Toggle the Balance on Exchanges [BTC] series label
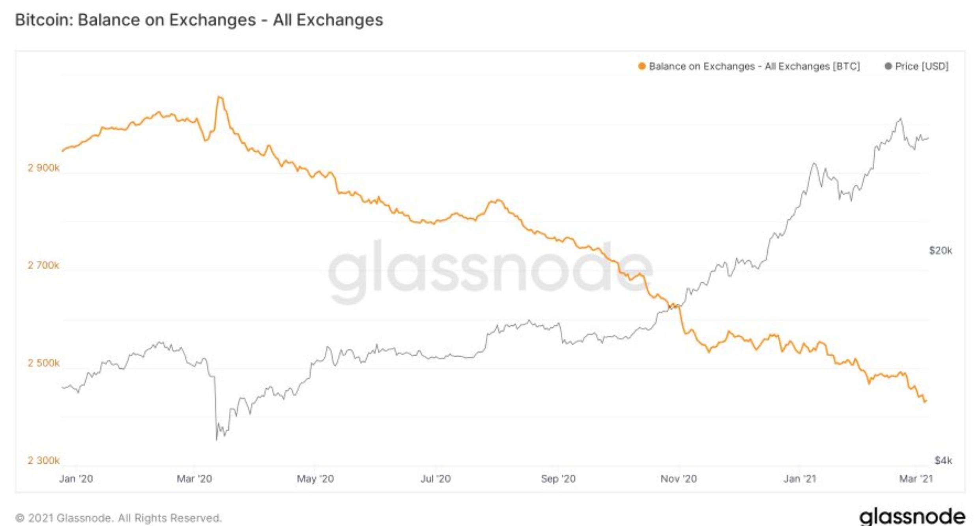This screenshot has height=526, width=980. (x=754, y=66)
